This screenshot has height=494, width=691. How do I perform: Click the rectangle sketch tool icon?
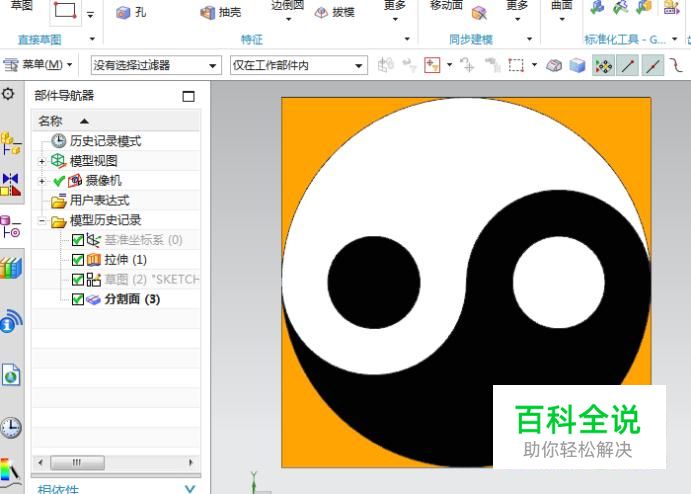pos(65,11)
